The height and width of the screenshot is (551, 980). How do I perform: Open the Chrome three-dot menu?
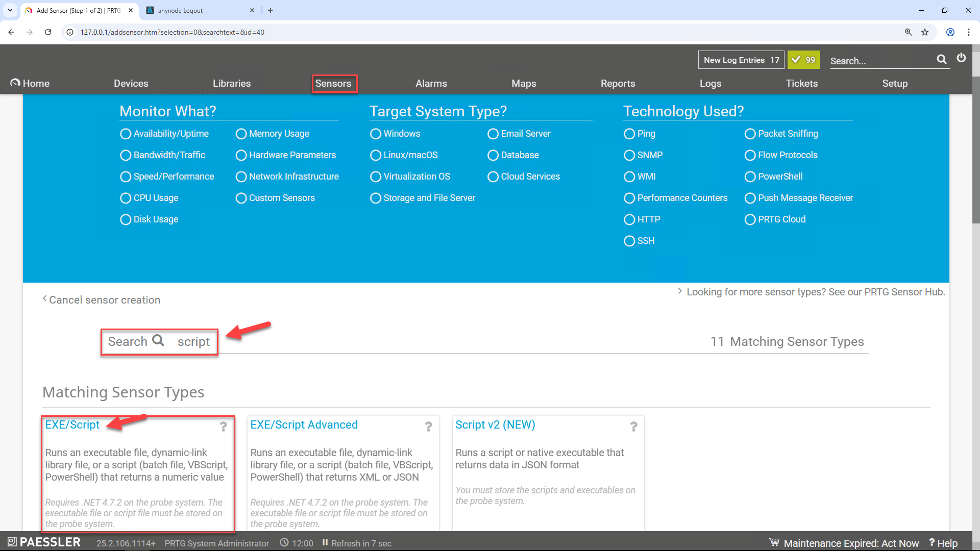pyautogui.click(x=969, y=32)
